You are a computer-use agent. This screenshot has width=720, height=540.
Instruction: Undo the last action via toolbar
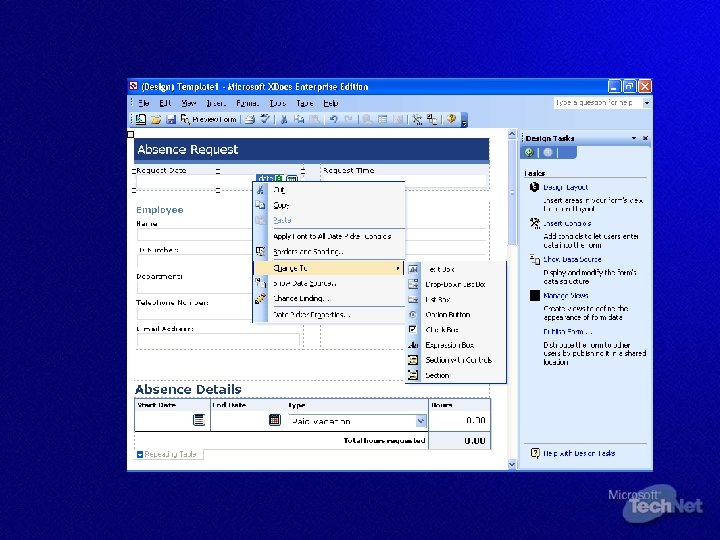click(x=333, y=119)
